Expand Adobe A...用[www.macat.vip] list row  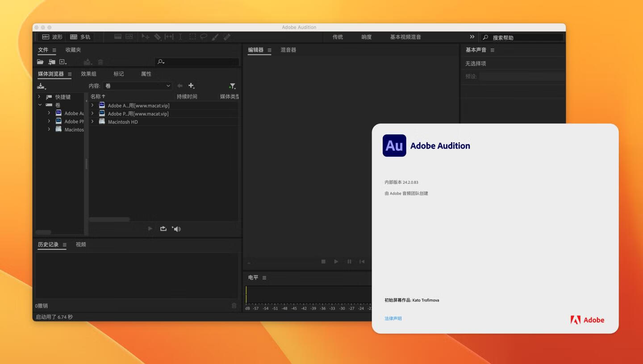click(x=92, y=105)
